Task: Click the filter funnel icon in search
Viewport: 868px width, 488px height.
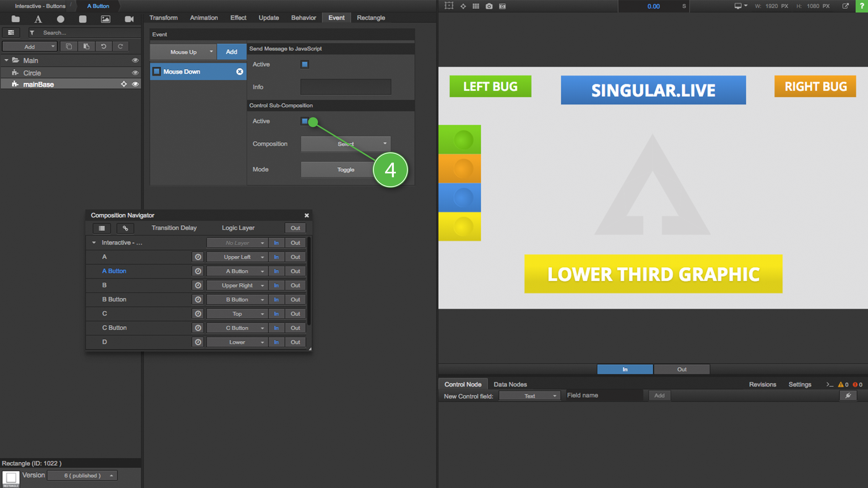Action: point(32,33)
